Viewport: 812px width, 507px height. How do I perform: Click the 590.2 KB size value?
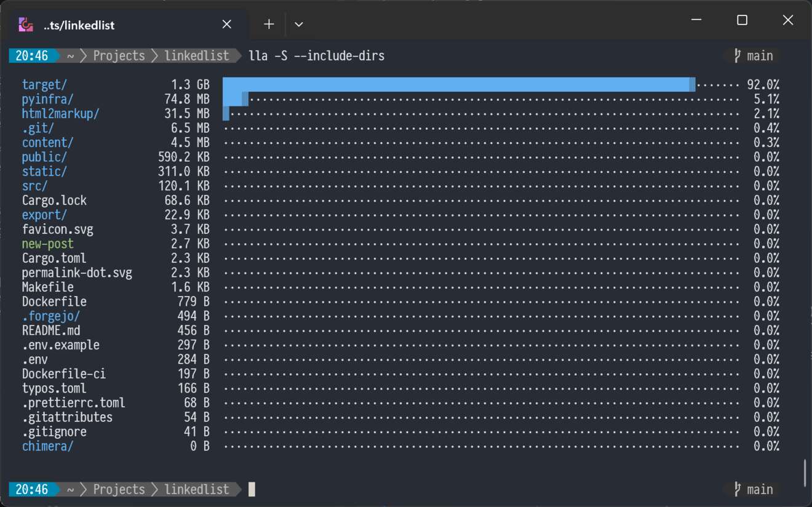point(184,157)
